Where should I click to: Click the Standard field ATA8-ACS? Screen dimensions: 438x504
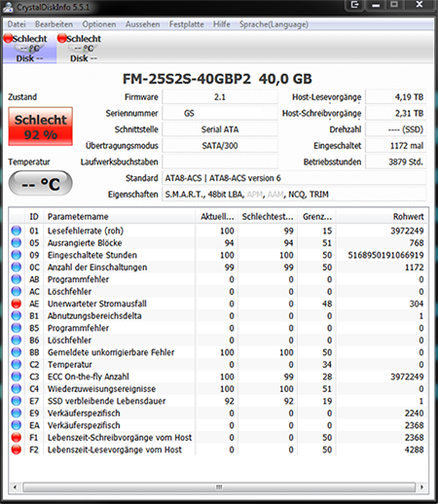tap(294, 178)
